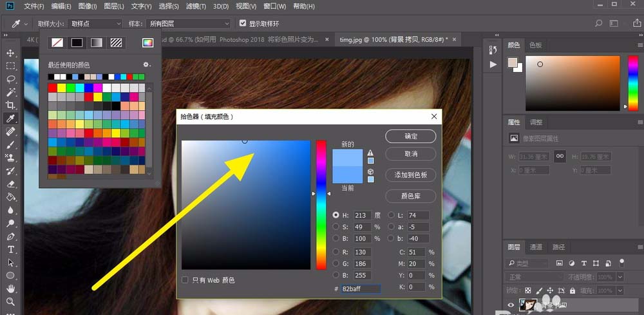Screen dimensions: 644x315
Task: Switch to the Swatches tab
Action: click(x=536, y=44)
